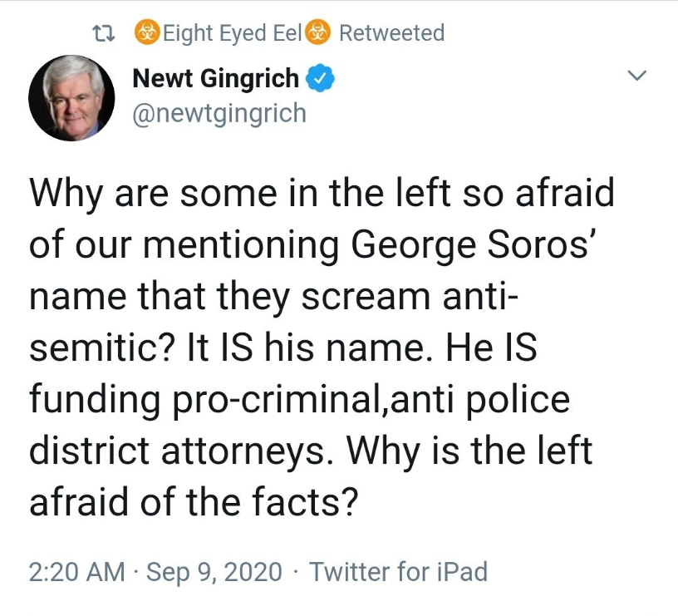Click the 2:20 AM timestamp
Image resolution: width=678 pixels, height=616 pixels.
coord(76,572)
